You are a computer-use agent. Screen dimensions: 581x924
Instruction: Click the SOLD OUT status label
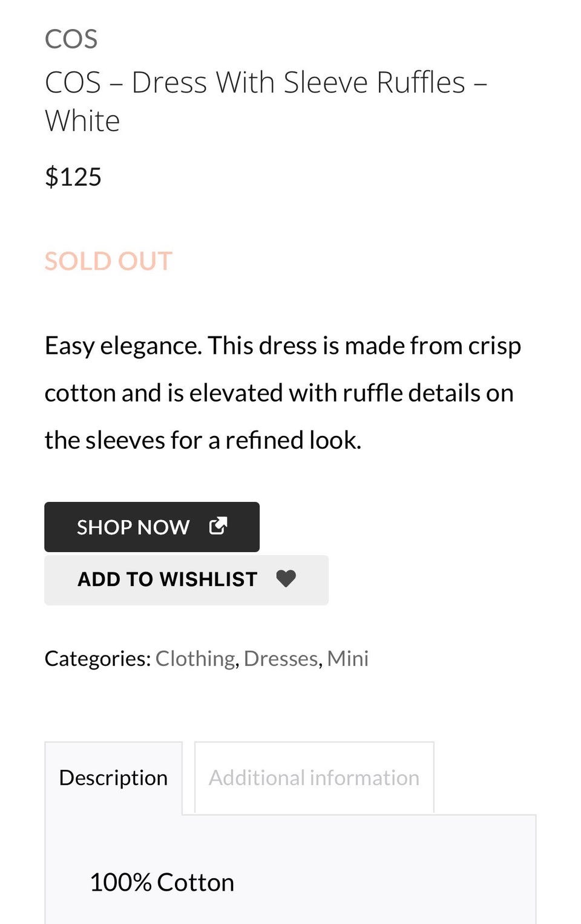[108, 261]
